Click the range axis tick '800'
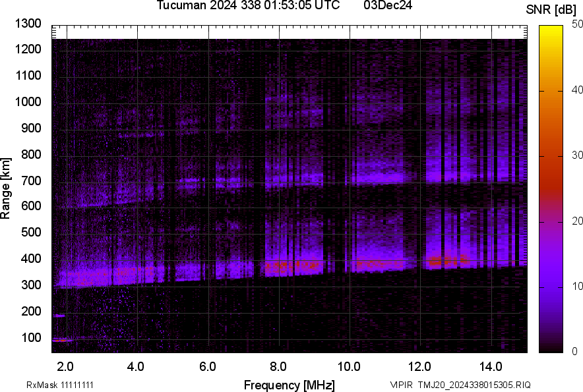 pos(31,154)
